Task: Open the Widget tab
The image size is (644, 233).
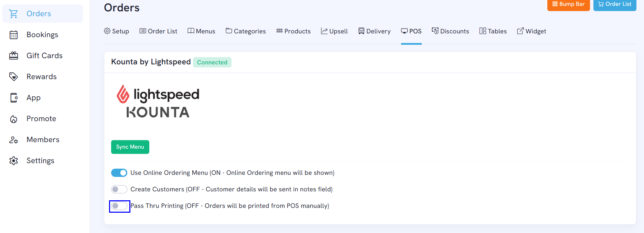Action: (x=532, y=31)
